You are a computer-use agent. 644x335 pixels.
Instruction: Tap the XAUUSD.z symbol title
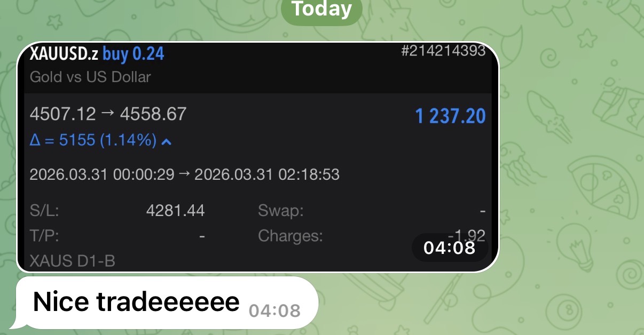coord(64,53)
